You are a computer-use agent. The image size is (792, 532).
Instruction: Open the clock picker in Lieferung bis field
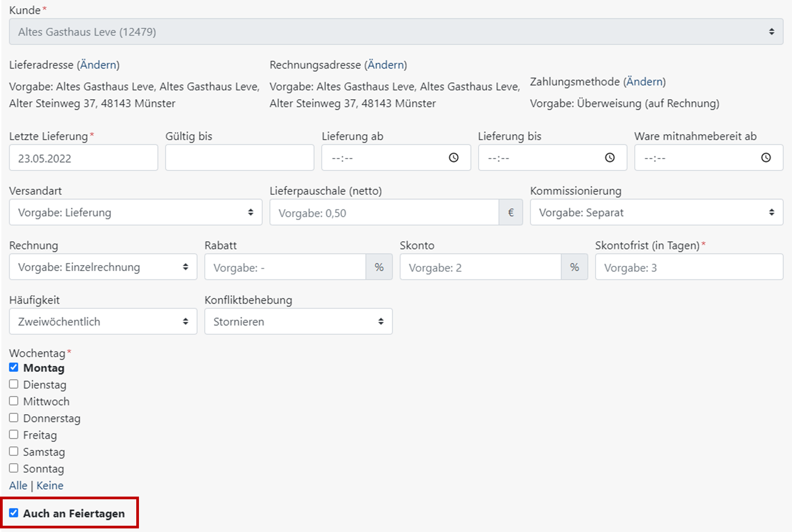click(x=610, y=158)
